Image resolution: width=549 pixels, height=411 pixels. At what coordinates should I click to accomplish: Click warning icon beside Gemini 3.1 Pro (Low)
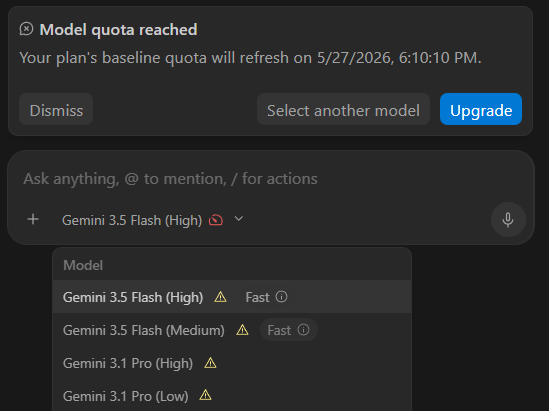click(x=206, y=396)
